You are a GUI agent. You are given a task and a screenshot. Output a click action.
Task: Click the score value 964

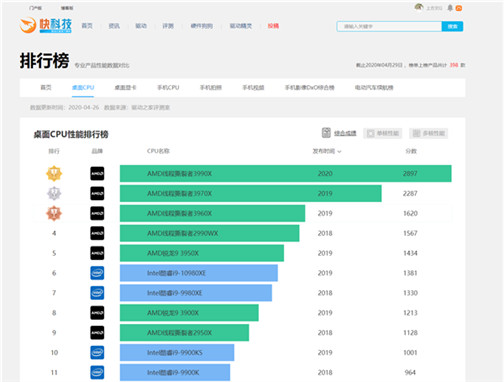coord(410,372)
